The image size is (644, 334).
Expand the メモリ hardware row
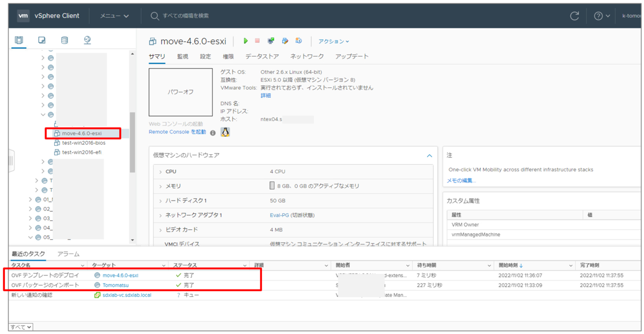coord(160,186)
